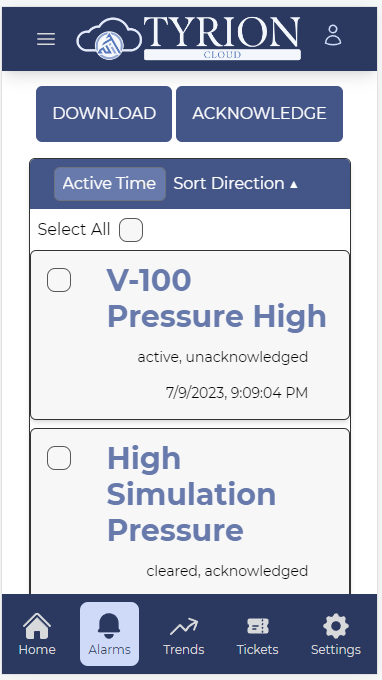The image size is (382, 680).
Task: Open the High Simulation Pressure alarm title
Action: click(191, 494)
